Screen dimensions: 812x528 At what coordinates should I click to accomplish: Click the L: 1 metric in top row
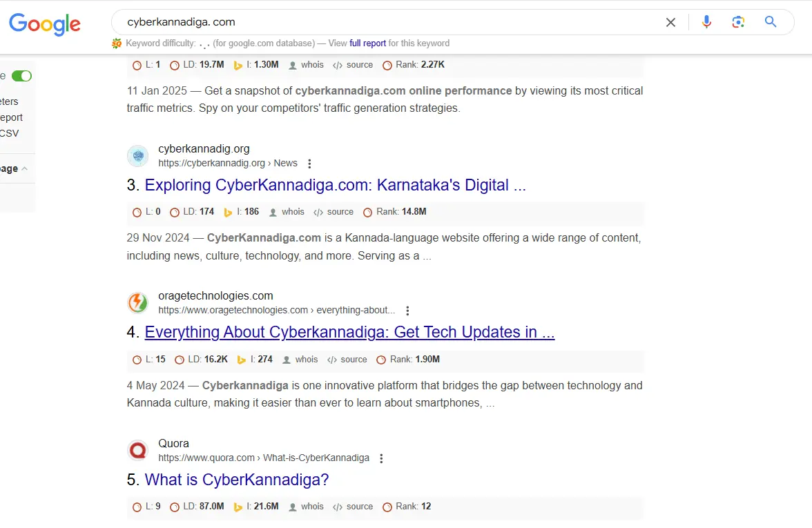(146, 65)
